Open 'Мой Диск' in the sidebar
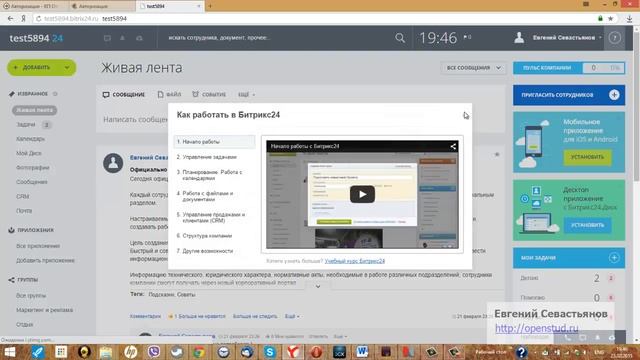The width and height of the screenshot is (640, 360). point(29,153)
